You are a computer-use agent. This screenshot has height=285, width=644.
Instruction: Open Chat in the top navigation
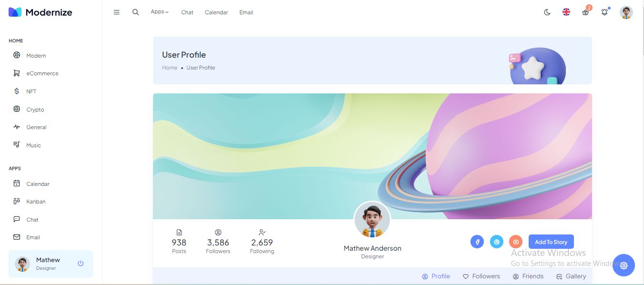coord(187,12)
